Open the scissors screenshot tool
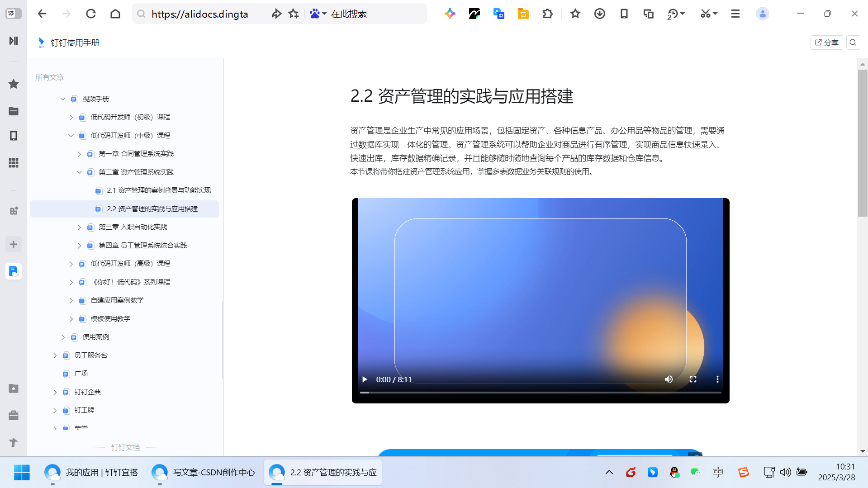The width and height of the screenshot is (868, 488). coord(705,14)
